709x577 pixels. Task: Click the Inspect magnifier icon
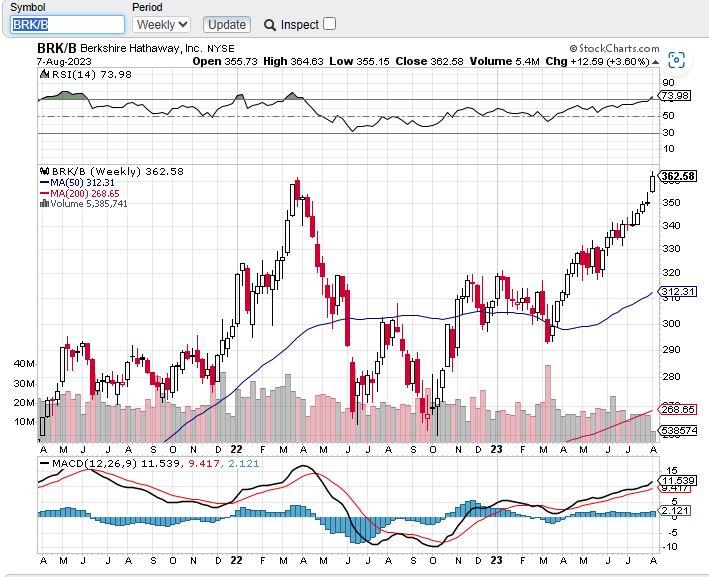click(270, 25)
